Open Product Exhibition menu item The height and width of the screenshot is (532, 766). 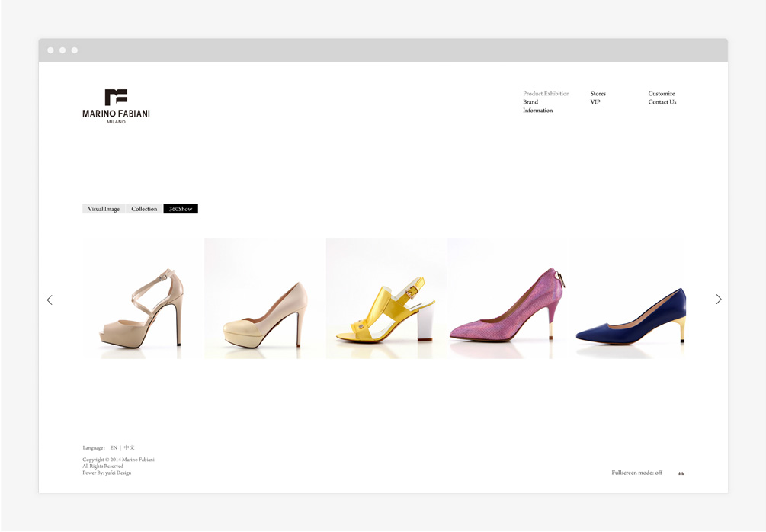[x=546, y=94]
